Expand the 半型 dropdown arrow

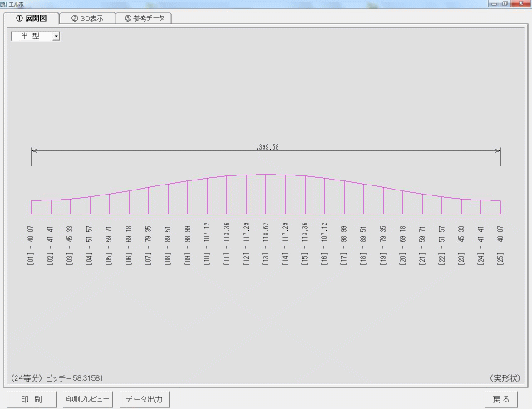[x=57, y=36]
